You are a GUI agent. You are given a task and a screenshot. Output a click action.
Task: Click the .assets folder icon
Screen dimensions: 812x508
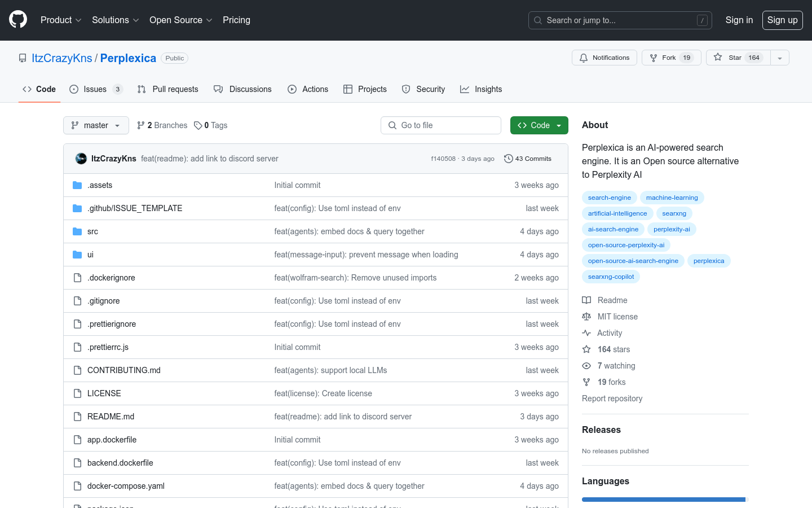(77, 185)
